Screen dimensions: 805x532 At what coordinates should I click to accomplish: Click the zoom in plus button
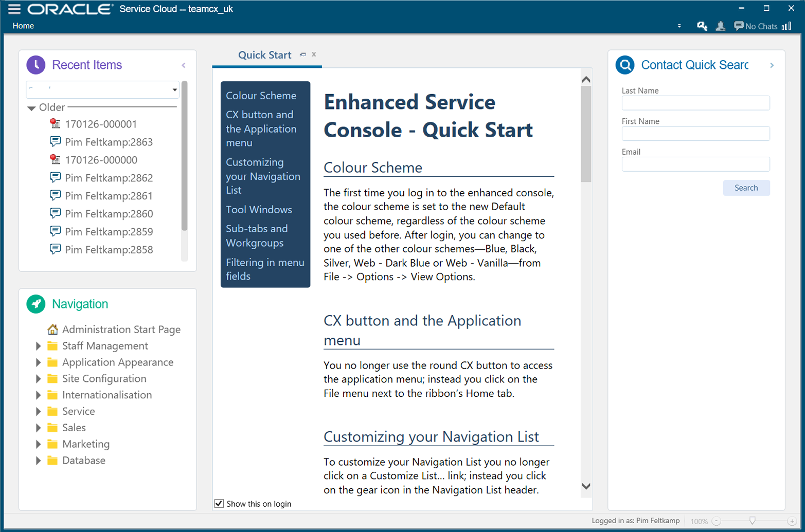[792, 521]
